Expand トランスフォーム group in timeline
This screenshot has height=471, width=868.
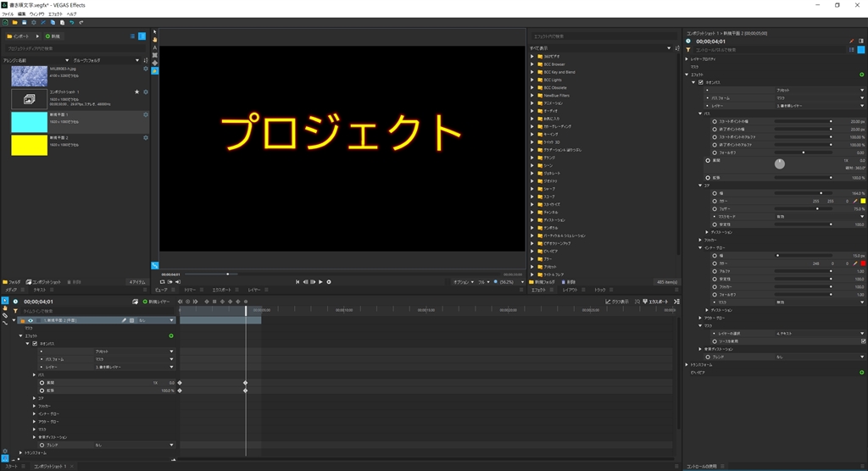tap(21, 452)
